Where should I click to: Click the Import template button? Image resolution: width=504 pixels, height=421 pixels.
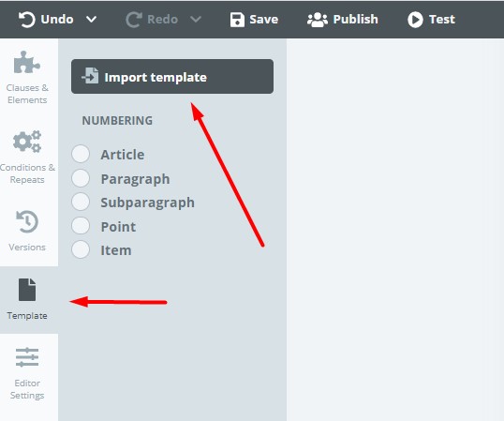click(172, 77)
